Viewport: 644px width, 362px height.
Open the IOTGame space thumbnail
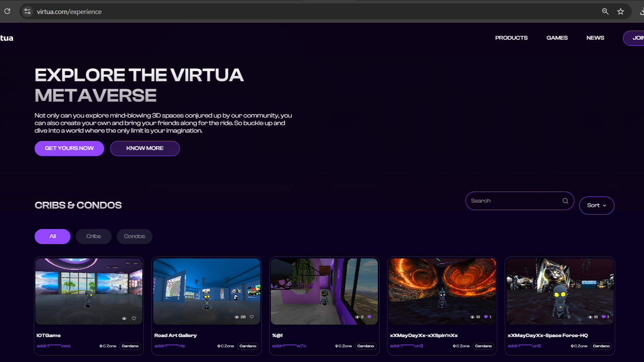89,291
